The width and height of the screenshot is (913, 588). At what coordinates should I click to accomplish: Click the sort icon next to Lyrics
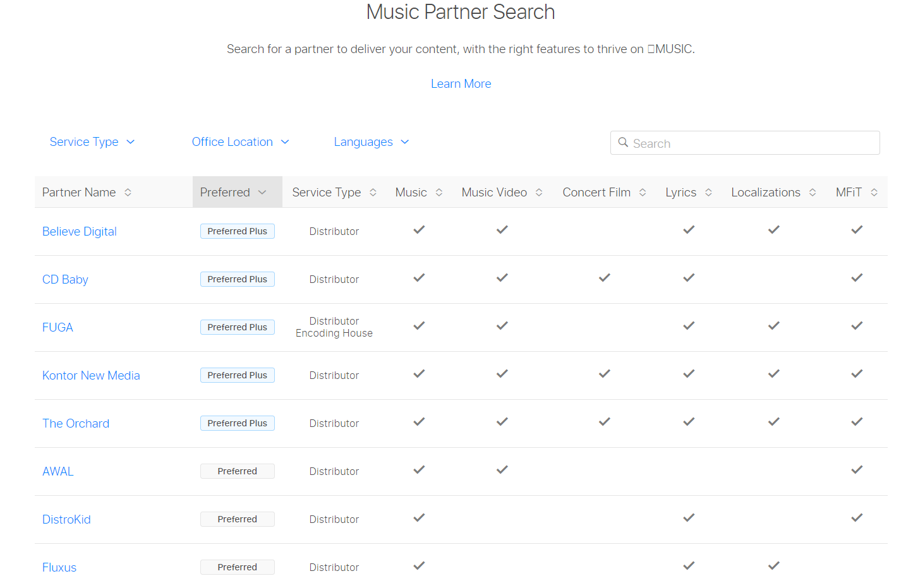click(708, 192)
